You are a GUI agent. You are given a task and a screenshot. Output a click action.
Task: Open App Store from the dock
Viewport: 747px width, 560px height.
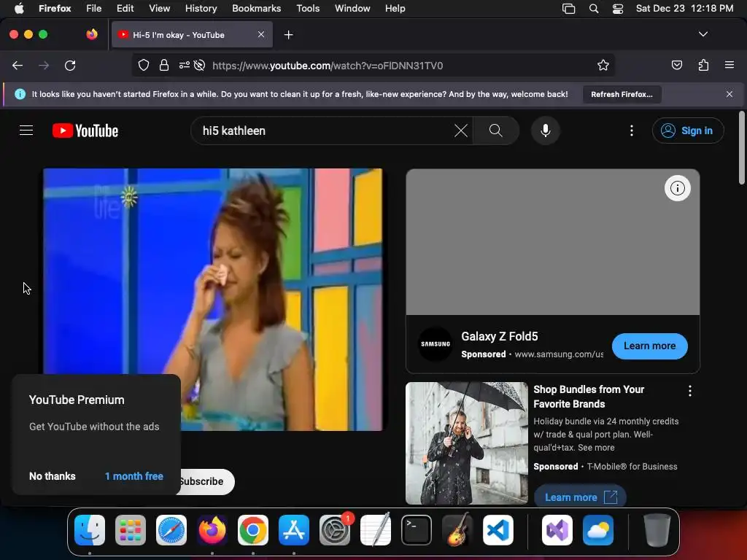pyautogui.click(x=294, y=530)
